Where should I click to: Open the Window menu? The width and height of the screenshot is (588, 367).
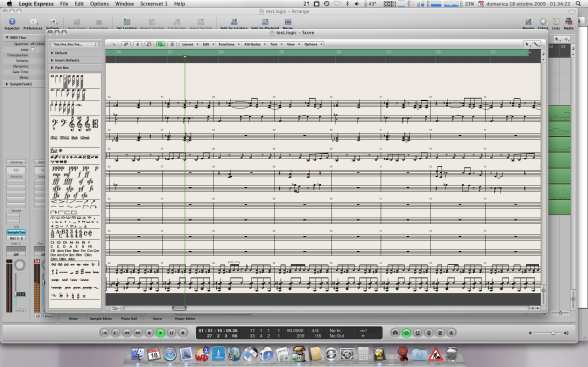(124, 4)
